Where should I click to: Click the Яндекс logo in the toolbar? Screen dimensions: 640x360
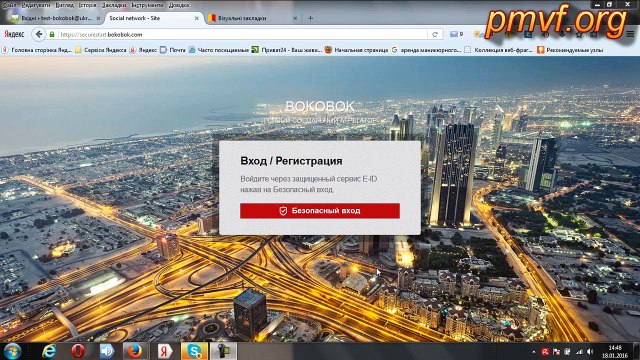[14, 34]
